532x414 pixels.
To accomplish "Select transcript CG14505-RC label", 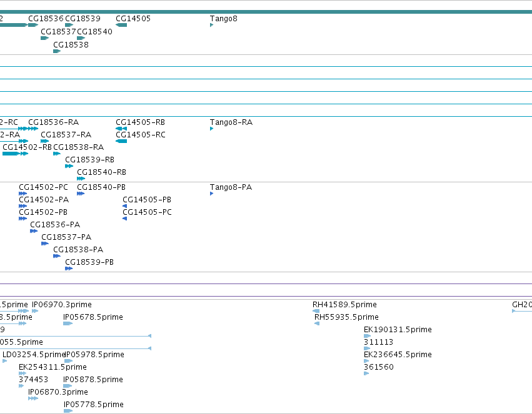I will pyautogui.click(x=141, y=134).
